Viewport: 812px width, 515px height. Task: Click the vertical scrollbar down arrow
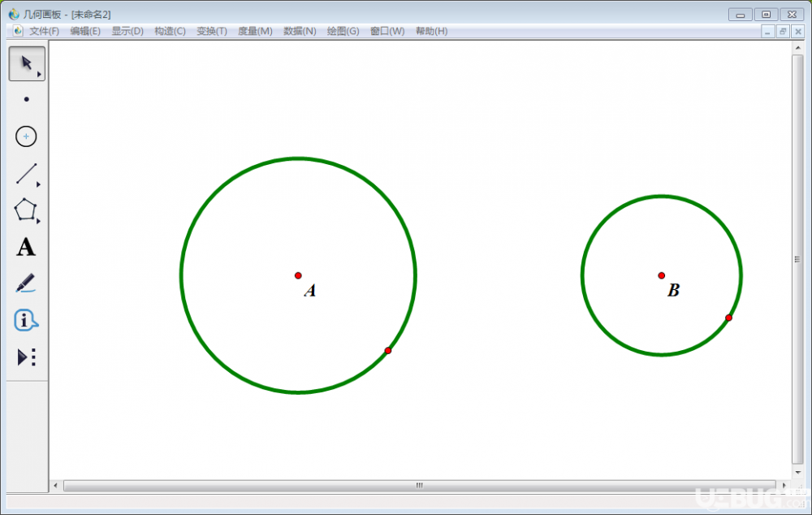tap(798, 473)
